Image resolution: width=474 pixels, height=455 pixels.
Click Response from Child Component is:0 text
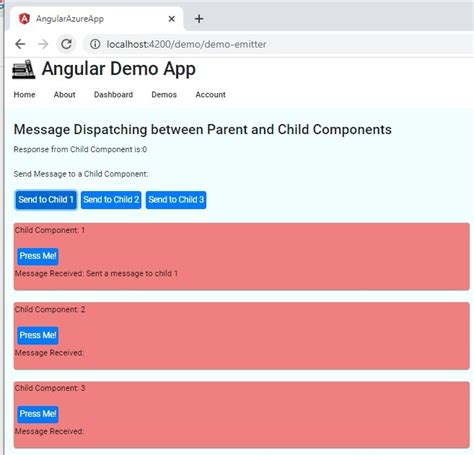click(x=80, y=149)
